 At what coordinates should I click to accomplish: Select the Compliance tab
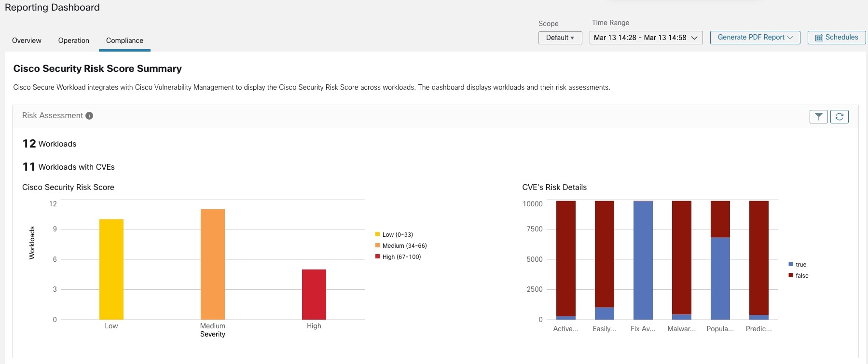pos(124,40)
